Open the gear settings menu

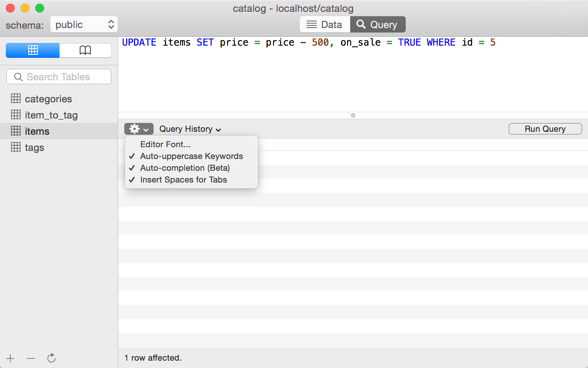(x=135, y=129)
